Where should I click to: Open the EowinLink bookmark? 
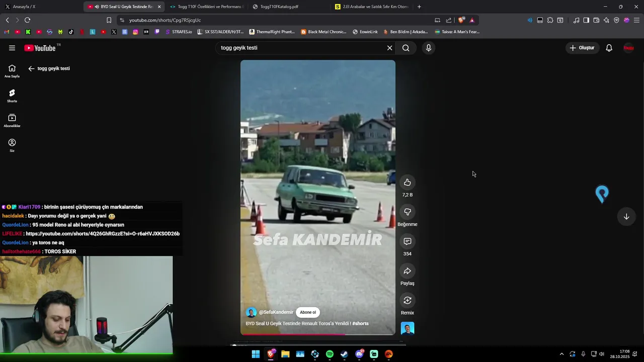(x=365, y=32)
